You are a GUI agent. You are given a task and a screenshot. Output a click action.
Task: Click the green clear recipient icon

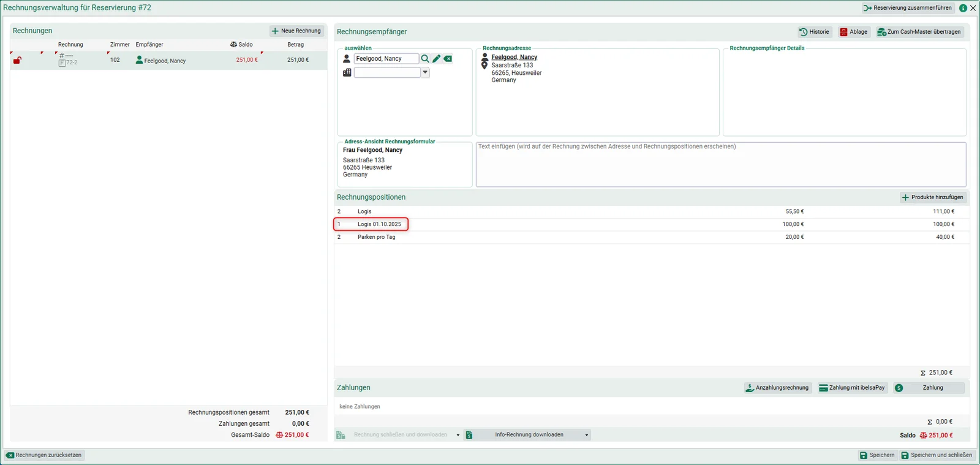[448, 59]
